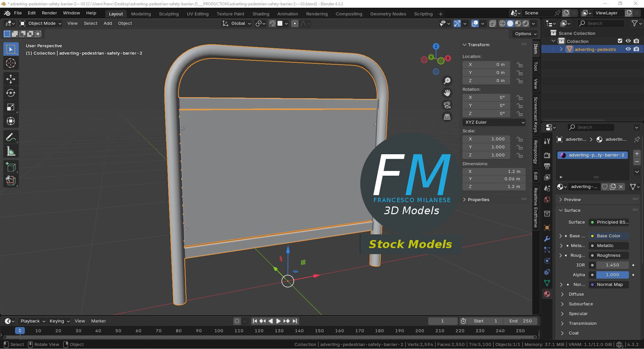Image resolution: width=644 pixels, height=349 pixels.
Task: Switch to the Modeling workspace tab
Action: point(141,14)
